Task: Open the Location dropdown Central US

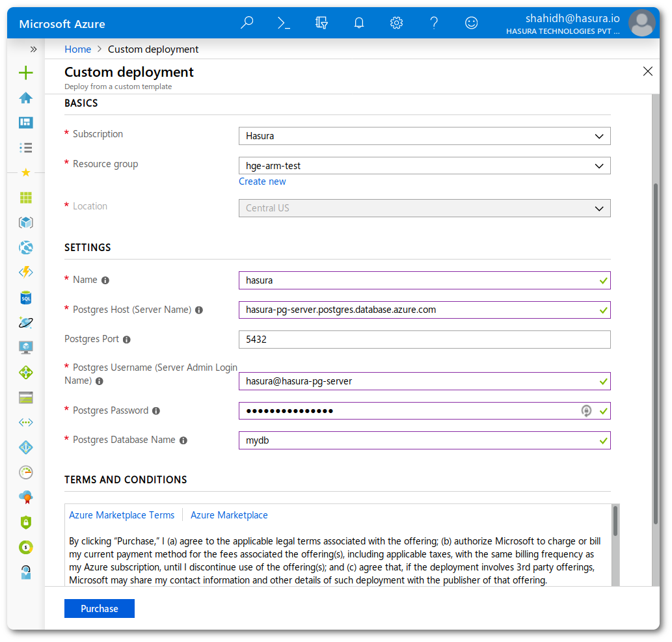Action: tap(424, 208)
